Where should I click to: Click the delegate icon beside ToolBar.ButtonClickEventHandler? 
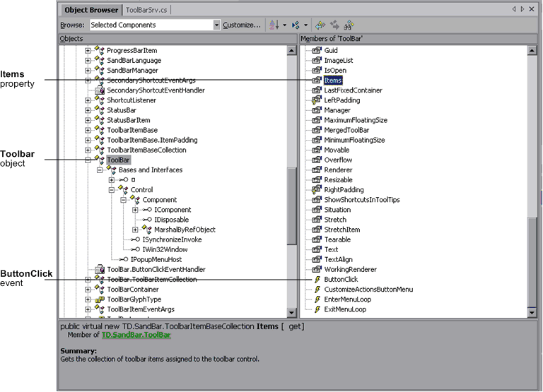click(100, 270)
